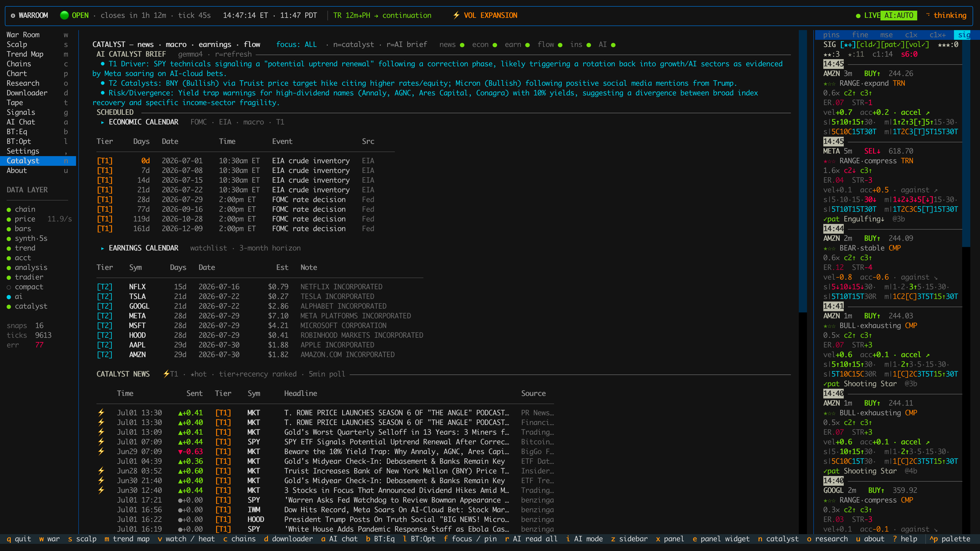Collapse the EARNINGS CALENDAR section
Viewport: 980px width, 551px height.
tap(102, 248)
